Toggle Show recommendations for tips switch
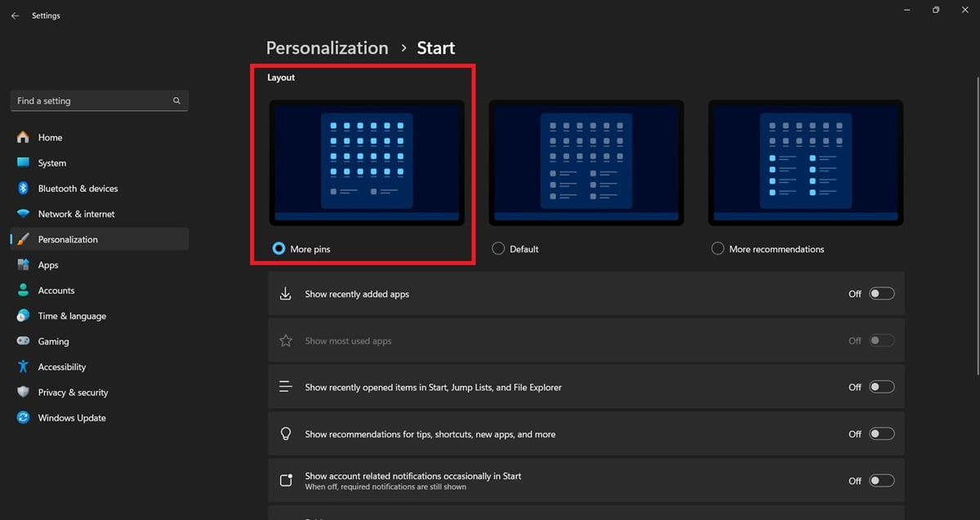980x520 pixels. click(881, 434)
